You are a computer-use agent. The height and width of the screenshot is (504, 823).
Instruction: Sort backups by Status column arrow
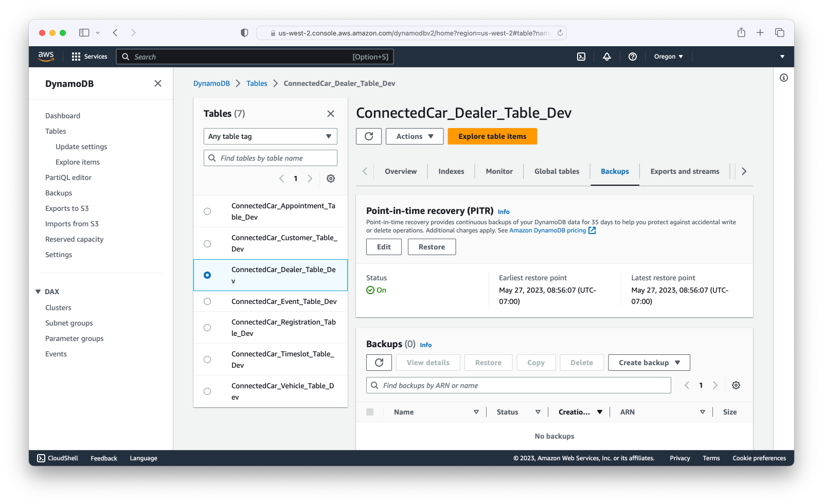538,412
